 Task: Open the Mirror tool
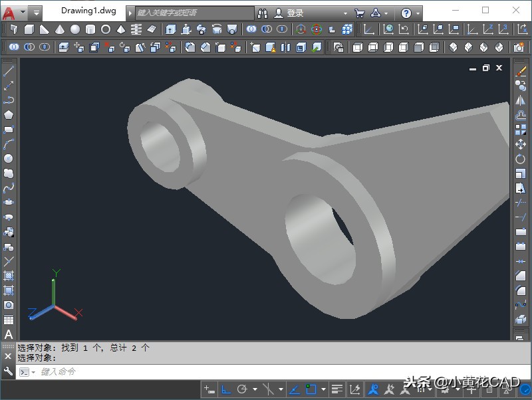(521, 100)
